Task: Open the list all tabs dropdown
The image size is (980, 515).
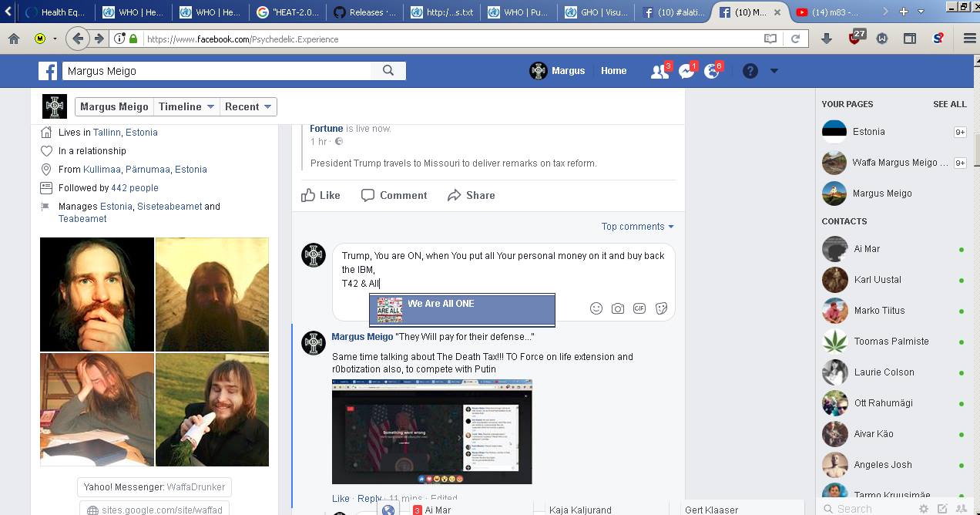Action: click(x=921, y=12)
